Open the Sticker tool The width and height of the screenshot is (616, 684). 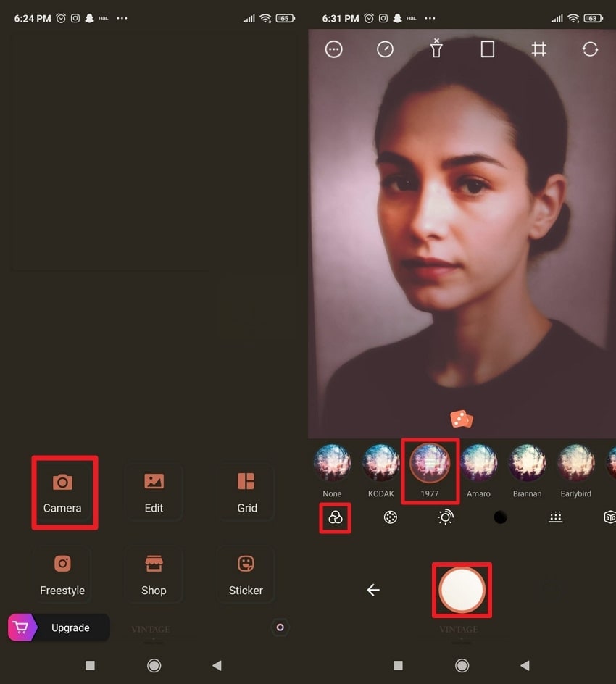click(x=246, y=575)
